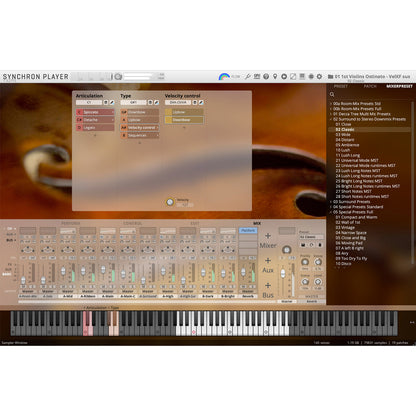
Task: Click the save icon under mixer Preset field
Action: (303, 245)
